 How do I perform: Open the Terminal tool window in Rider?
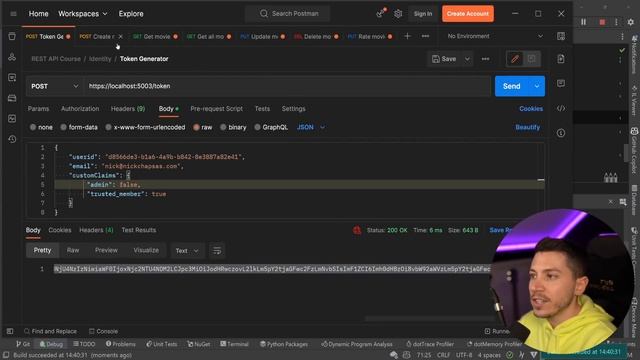coord(234,344)
